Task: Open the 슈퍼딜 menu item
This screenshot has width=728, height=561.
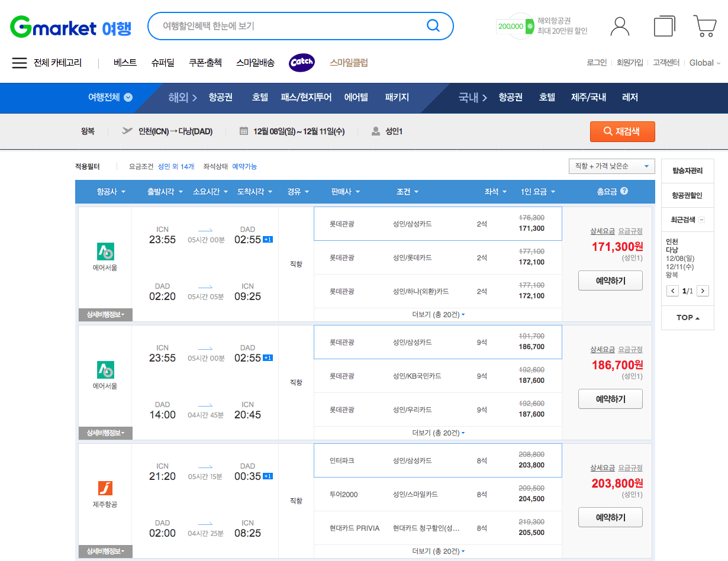Action: (163, 63)
